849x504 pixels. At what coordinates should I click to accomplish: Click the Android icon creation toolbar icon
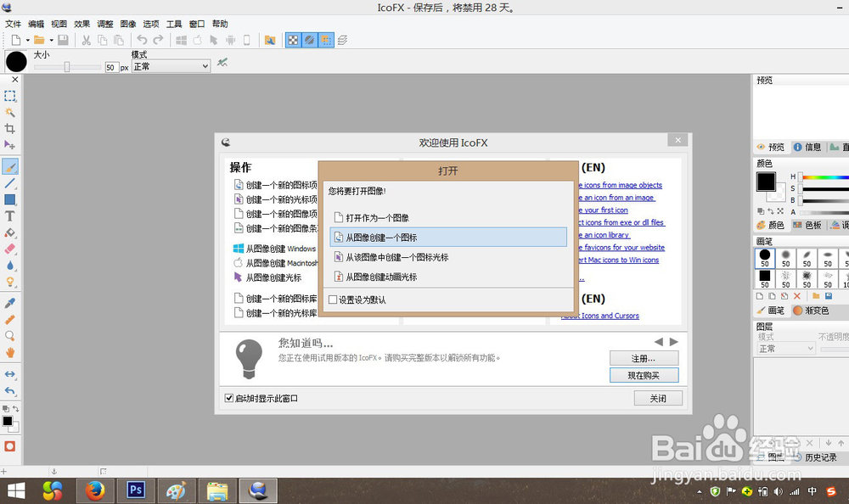[x=231, y=40]
